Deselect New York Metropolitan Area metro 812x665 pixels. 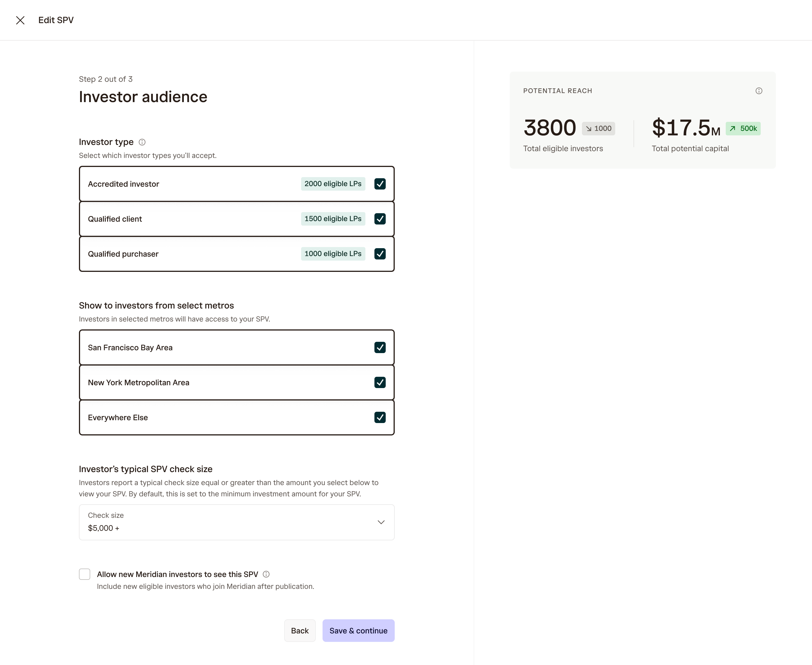tap(380, 382)
